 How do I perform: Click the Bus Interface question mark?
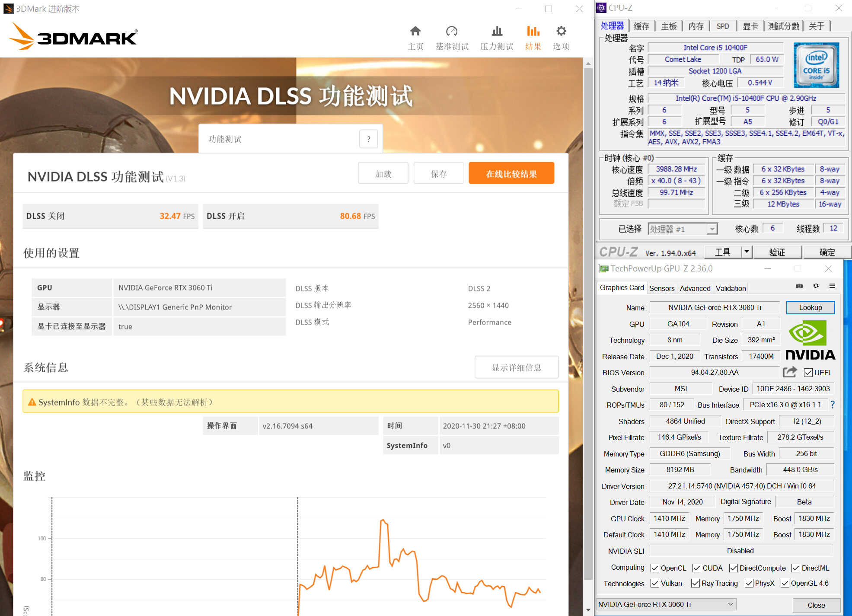[x=833, y=405]
